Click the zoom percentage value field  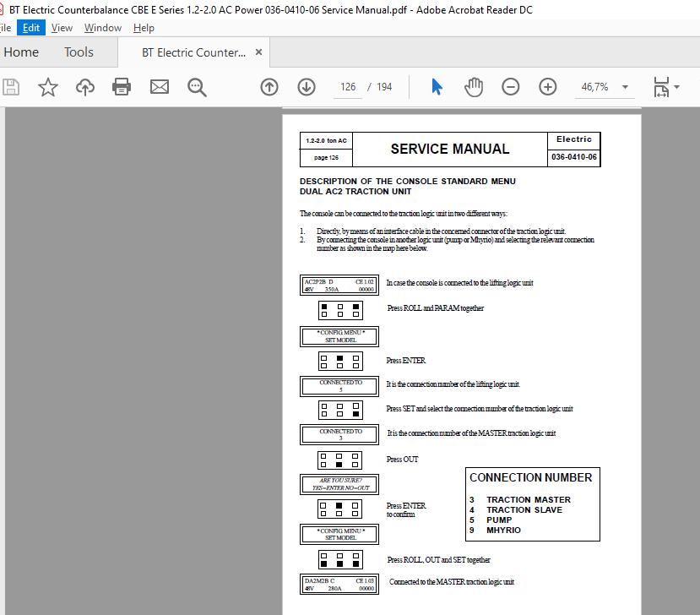click(x=594, y=87)
